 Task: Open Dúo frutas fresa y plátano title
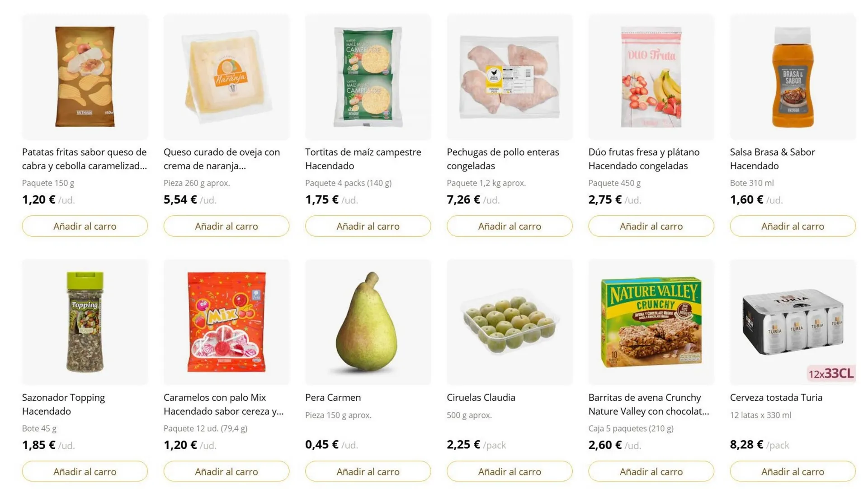tap(644, 159)
